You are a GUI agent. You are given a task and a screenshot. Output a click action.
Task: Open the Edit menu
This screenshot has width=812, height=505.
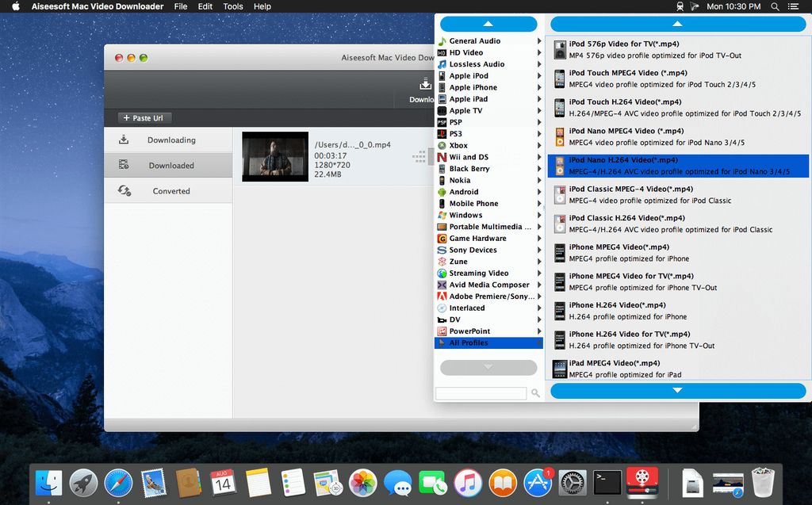205,6
